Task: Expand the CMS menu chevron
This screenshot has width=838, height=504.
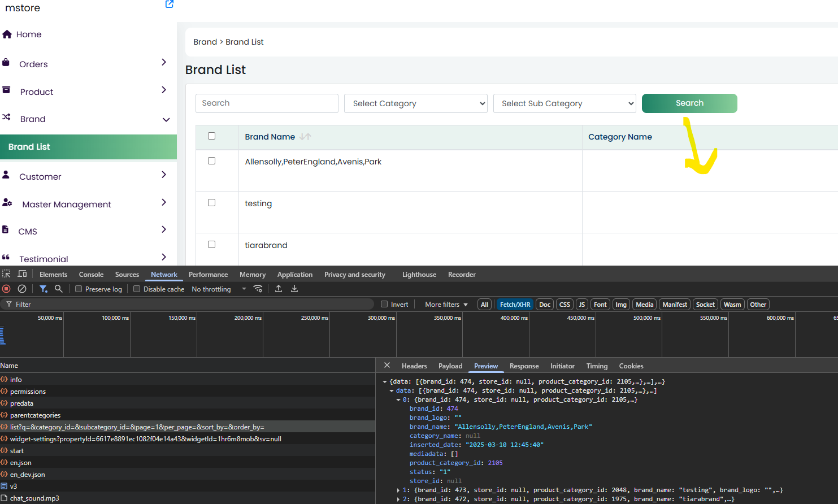Action: [x=164, y=229]
